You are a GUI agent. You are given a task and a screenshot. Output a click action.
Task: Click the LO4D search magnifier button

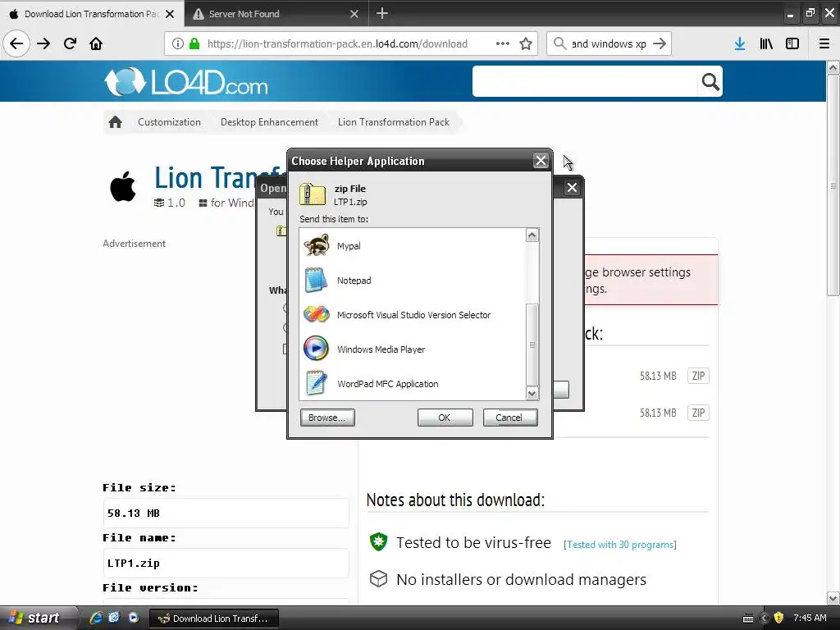[710, 81]
